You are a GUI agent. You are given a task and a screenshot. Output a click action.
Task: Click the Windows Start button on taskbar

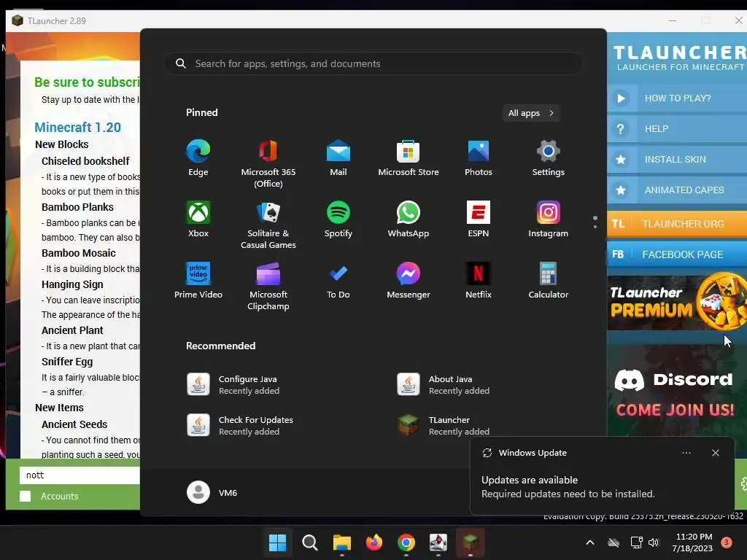tap(277, 542)
